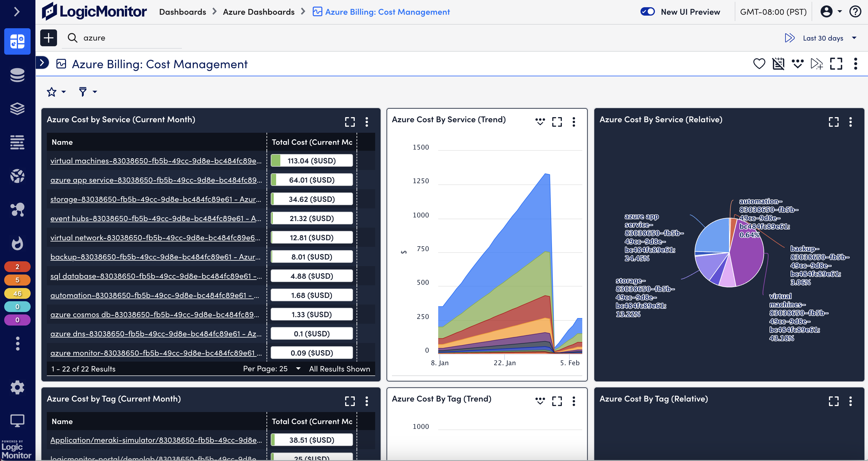Image resolution: width=868 pixels, height=461 pixels.
Task: Click the green 113.04 USD cost bar
Action: (x=311, y=160)
